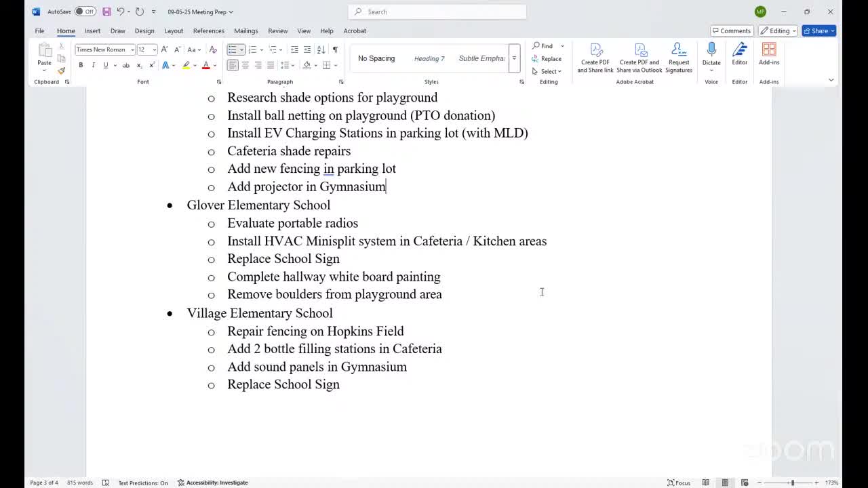Click Find in Editing group

(542, 46)
